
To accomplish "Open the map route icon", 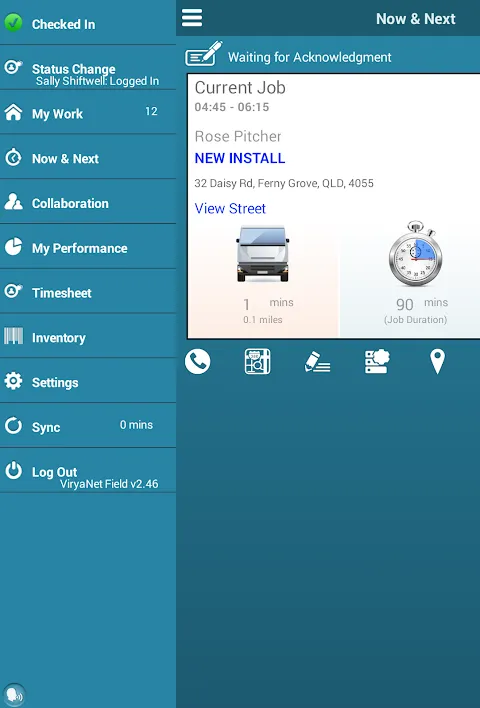I will [x=257, y=362].
